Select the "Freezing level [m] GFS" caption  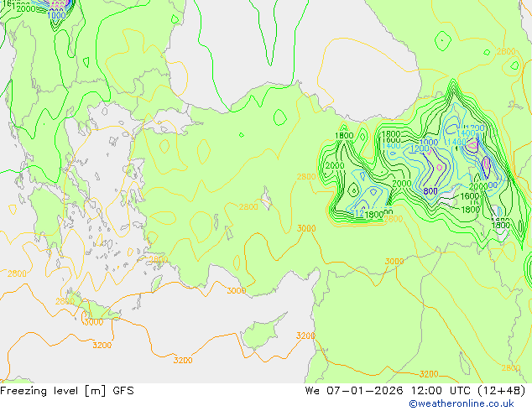point(67,391)
